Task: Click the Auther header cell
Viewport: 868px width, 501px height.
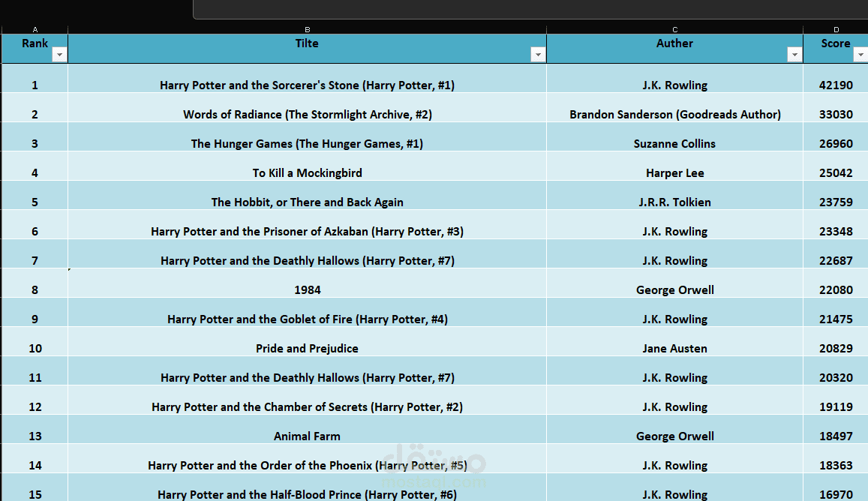Action: (x=674, y=49)
